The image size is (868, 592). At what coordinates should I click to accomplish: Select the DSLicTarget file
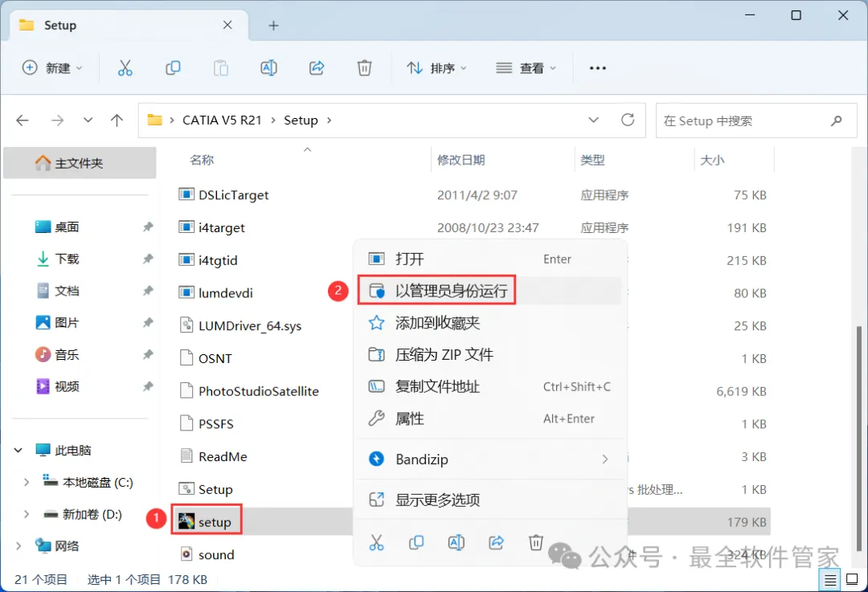pyautogui.click(x=234, y=194)
